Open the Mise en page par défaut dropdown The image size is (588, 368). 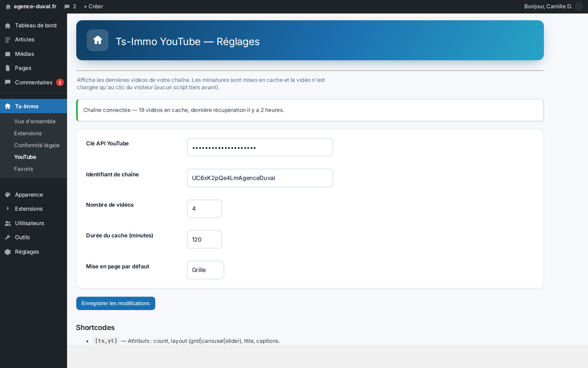[x=205, y=270]
